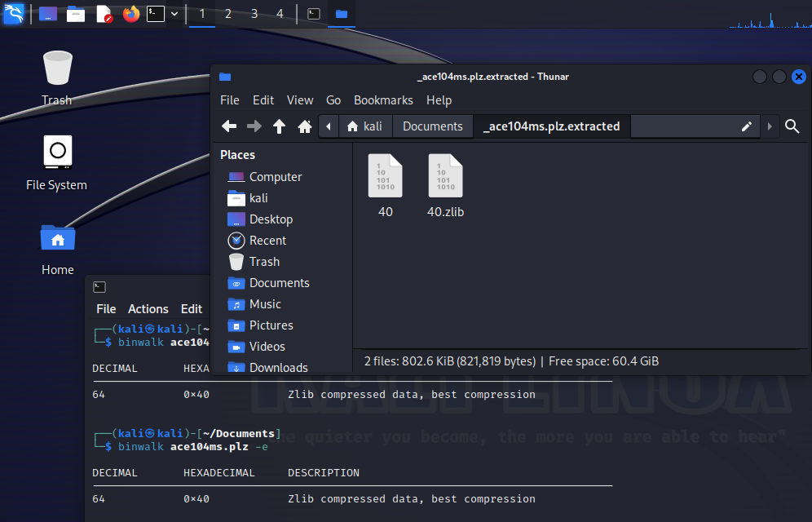Viewport: 812px width, 522px height.
Task: Click the 'binwalk ace104ms.plz -e' command in terminal
Action: point(193,446)
